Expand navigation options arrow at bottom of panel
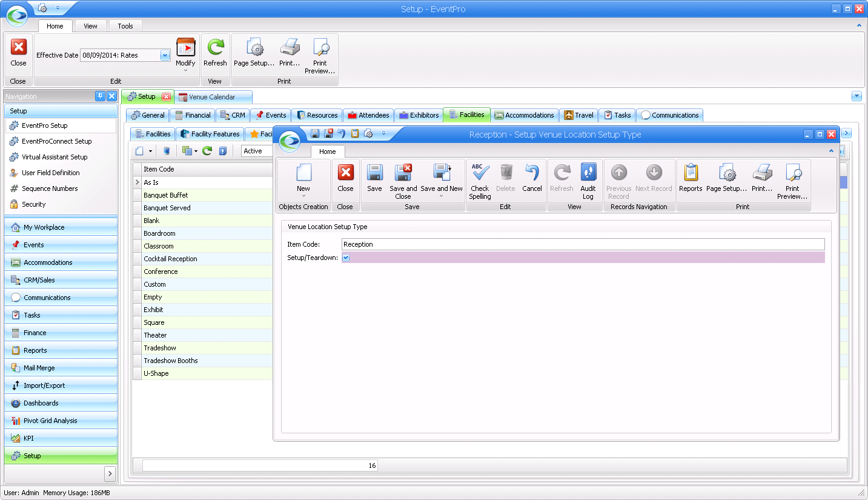Screen dimensions: 868x500 (110, 473)
